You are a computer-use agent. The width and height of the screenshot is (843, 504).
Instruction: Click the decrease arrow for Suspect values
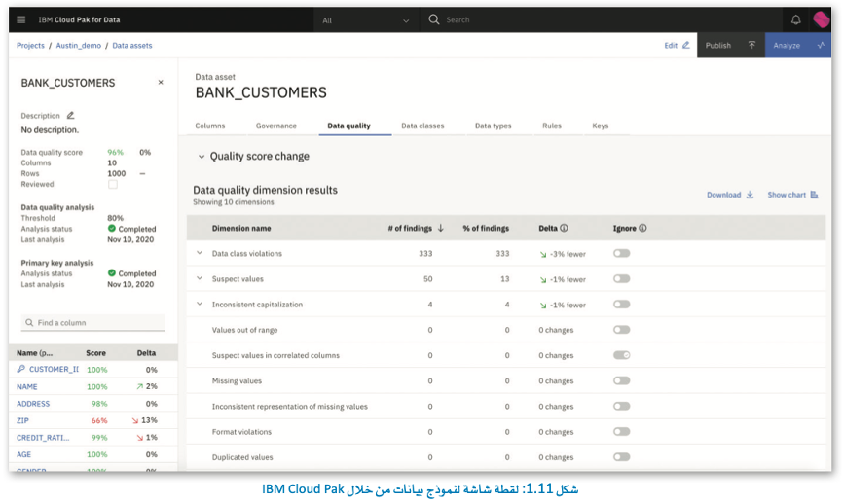[543, 280]
